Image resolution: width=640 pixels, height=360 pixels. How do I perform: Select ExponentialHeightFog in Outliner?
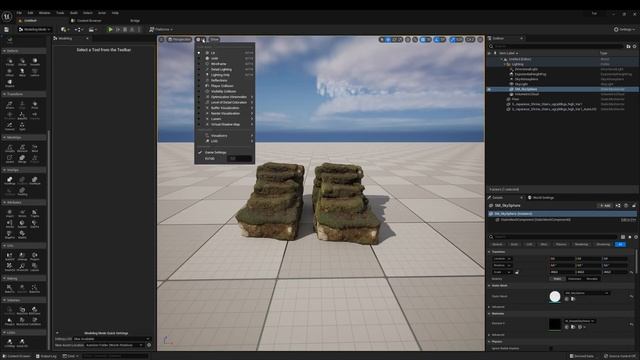(530, 74)
